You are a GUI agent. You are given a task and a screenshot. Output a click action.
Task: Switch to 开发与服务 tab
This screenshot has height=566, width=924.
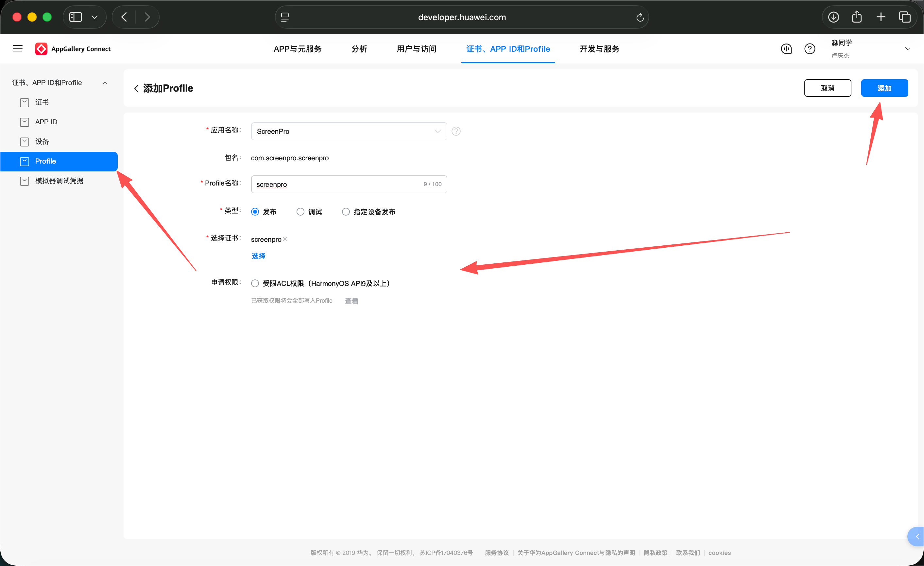(600, 49)
